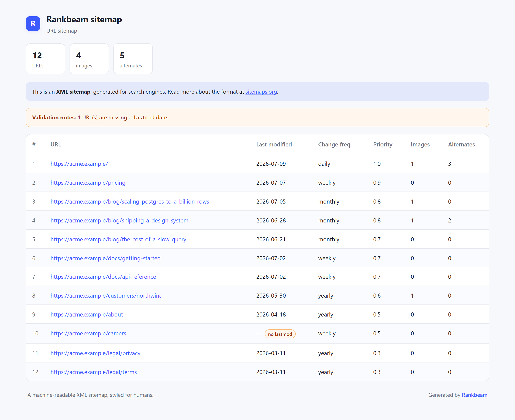Screen dimensions: 515x420
Task: Click priority 0.3 in the legal/privacy row
Action: click(x=377, y=353)
